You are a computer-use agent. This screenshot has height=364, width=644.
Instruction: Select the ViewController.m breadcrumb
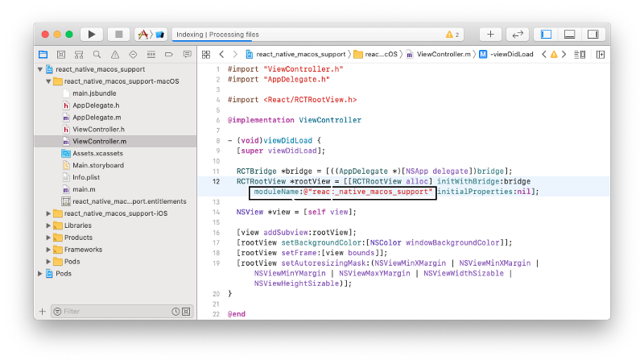pyautogui.click(x=439, y=54)
